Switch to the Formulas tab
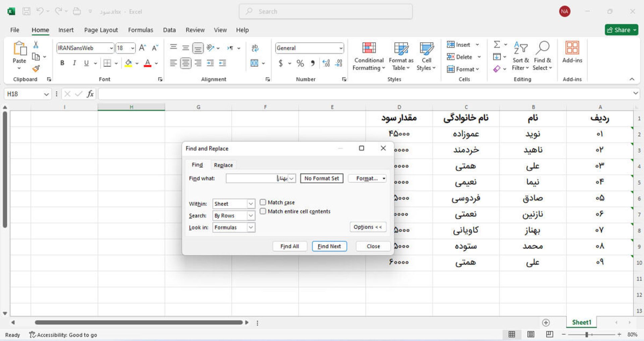The image size is (644, 341). (141, 30)
